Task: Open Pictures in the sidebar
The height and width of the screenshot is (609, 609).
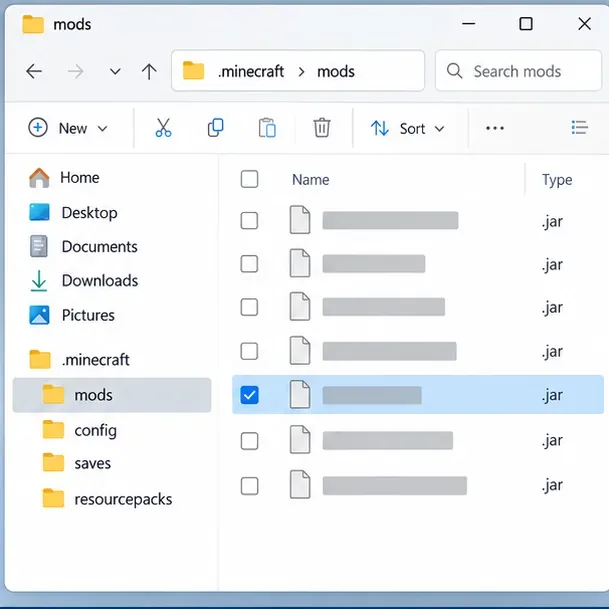Action: 72,315
